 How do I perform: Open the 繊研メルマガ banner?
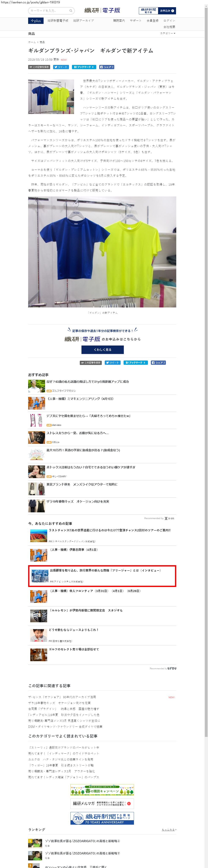click(x=102, y=803)
